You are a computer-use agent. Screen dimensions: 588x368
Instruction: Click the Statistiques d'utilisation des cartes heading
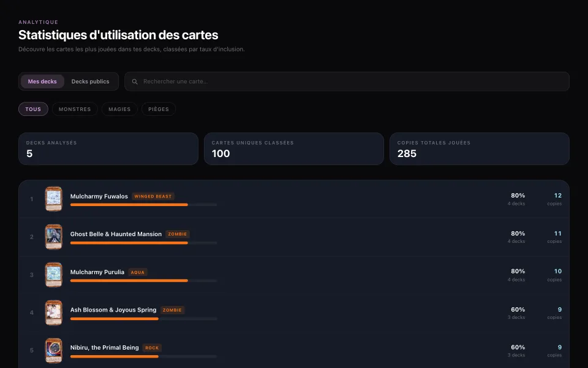(x=118, y=35)
